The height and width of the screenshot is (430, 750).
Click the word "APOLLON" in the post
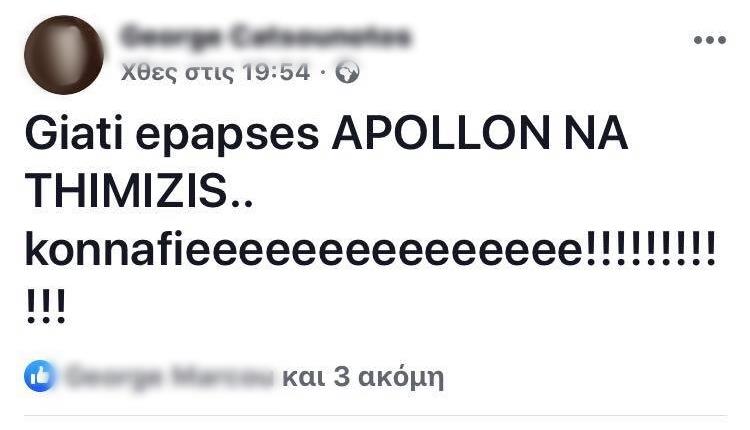pyautogui.click(x=441, y=133)
